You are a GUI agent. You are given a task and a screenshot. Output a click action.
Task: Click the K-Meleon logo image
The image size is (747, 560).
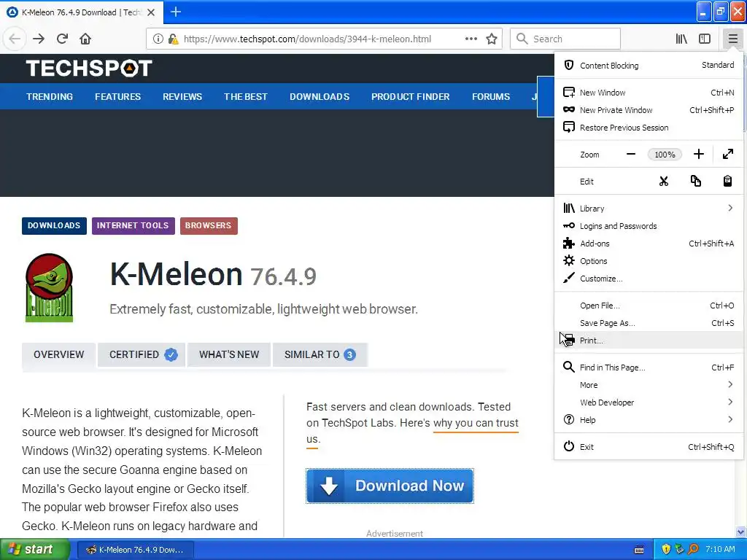point(49,287)
